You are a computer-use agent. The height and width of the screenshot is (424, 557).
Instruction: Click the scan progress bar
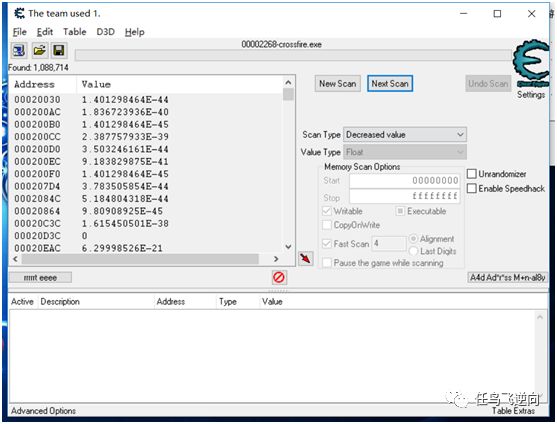293,55
